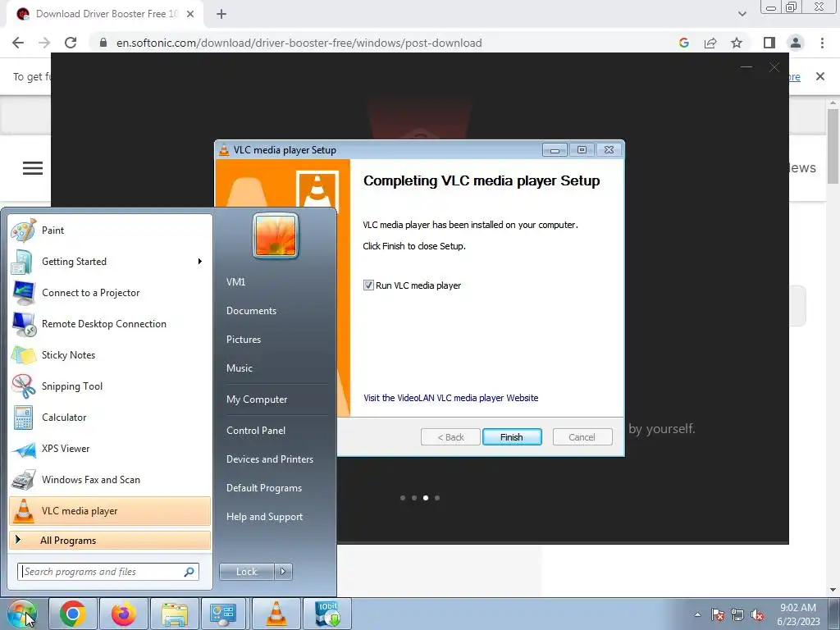This screenshot has width=840, height=630.
Task: Open Remote Desktop Connection
Action: coord(110,323)
